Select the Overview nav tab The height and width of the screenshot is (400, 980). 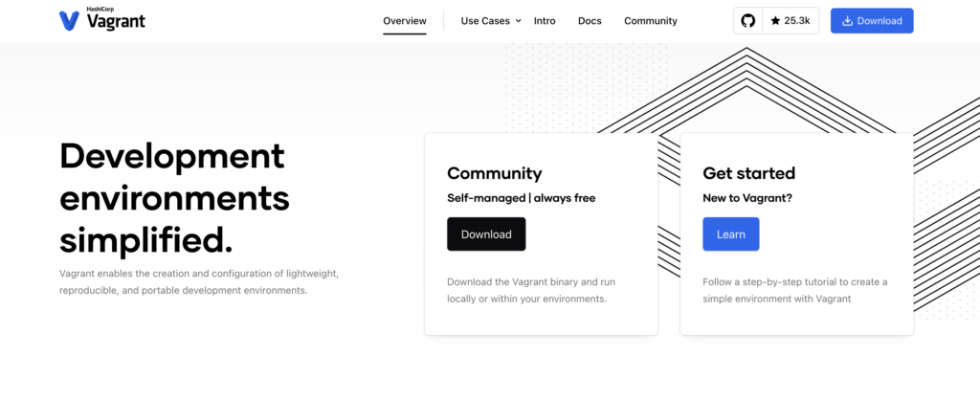pos(405,21)
